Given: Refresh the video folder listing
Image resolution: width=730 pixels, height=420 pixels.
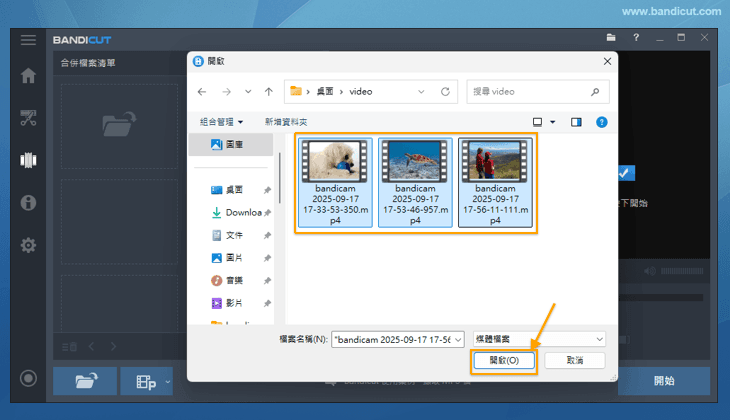Looking at the screenshot, I should [445, 91].
